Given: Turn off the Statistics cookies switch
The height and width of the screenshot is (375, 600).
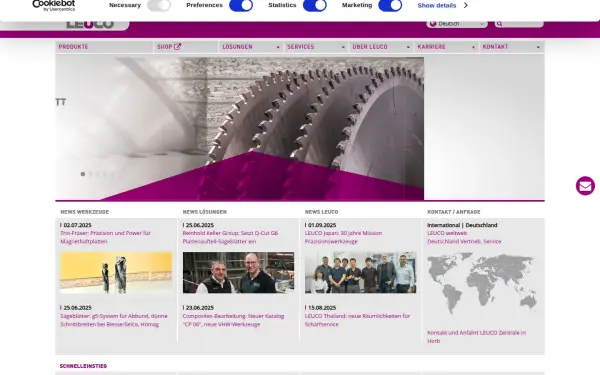Looking at the screenshot, I should (315, 5).
